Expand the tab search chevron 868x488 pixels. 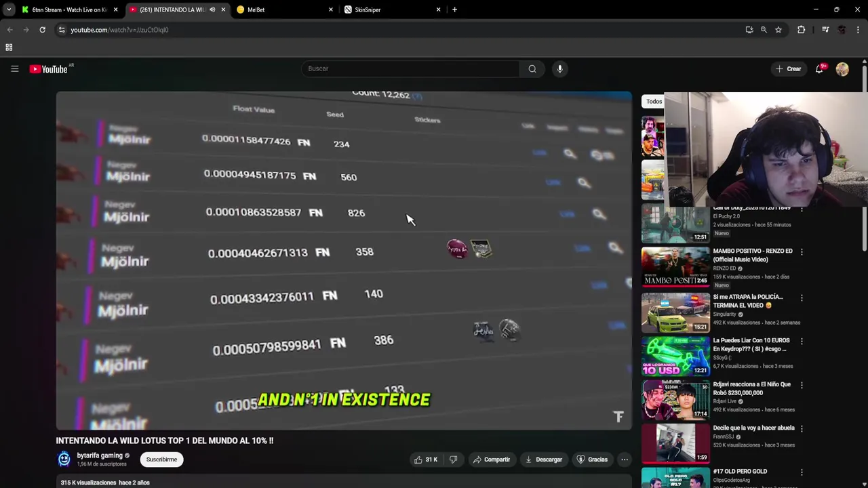click(8, 9)
